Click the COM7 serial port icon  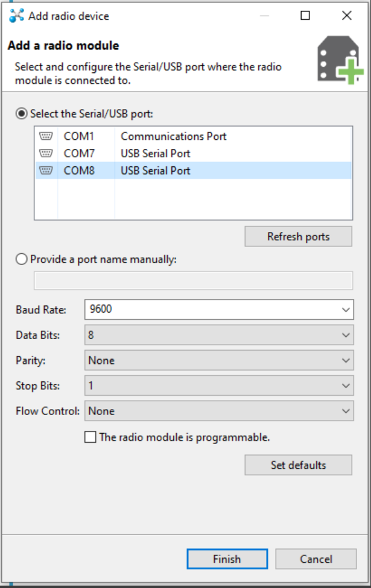[x=46, y=154]
